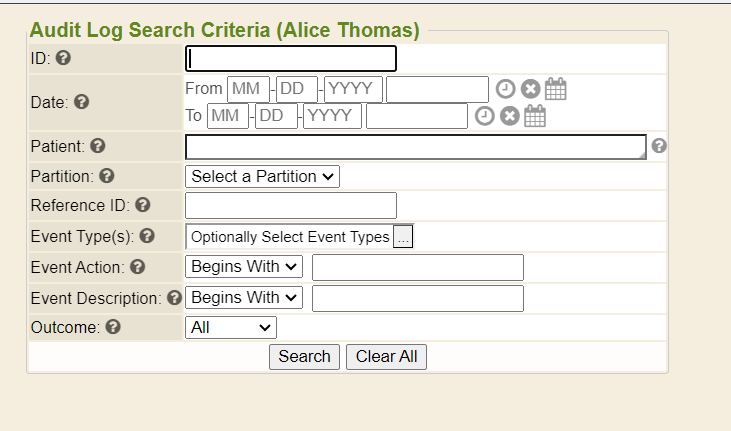
Task: Open the Outcome All dropdown
Action: coord(230,327)
